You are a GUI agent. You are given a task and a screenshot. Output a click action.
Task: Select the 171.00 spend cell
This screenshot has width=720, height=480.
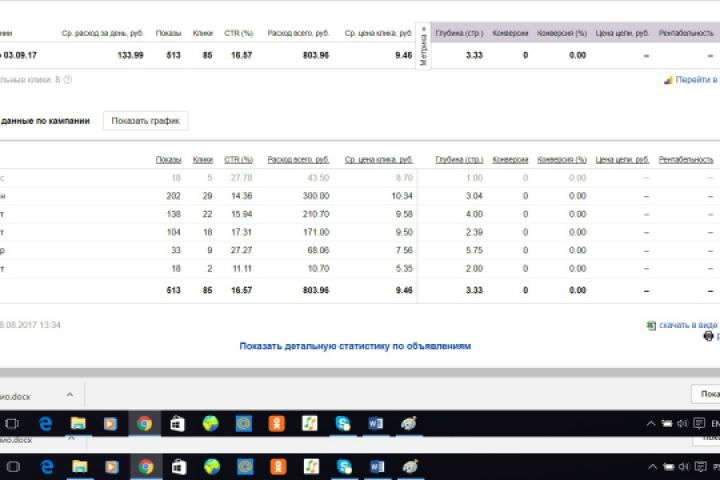click(316, 232)
